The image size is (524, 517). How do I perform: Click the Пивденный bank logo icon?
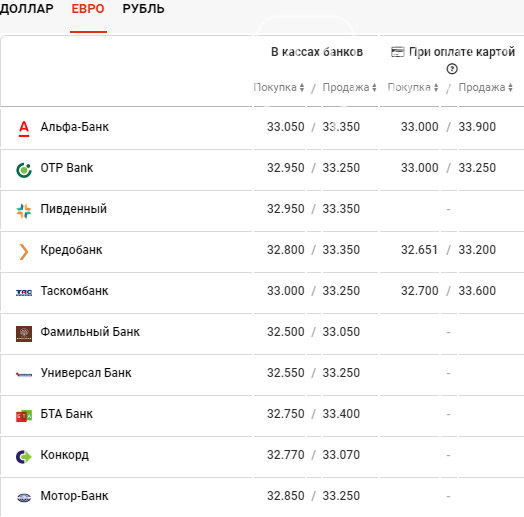(x=24, y=211)
